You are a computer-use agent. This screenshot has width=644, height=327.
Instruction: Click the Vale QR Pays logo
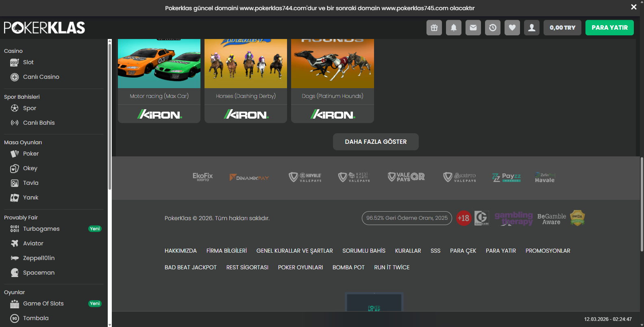point(406,177)
